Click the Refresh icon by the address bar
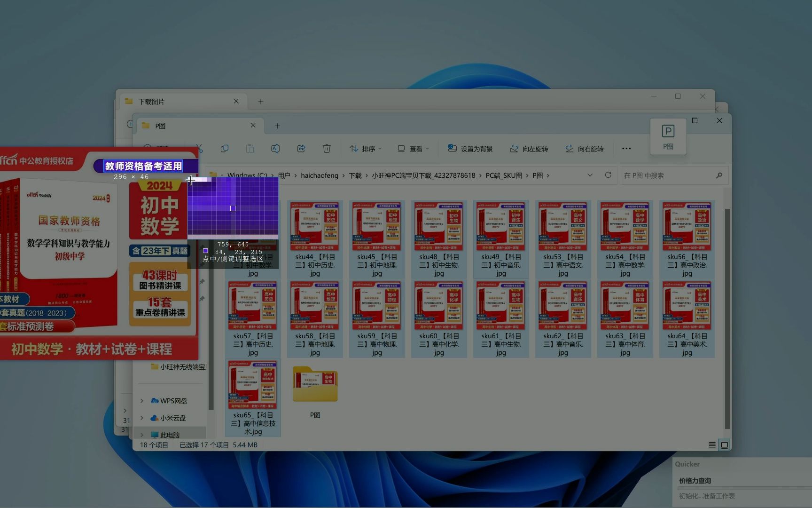 [x=608, y=175]
